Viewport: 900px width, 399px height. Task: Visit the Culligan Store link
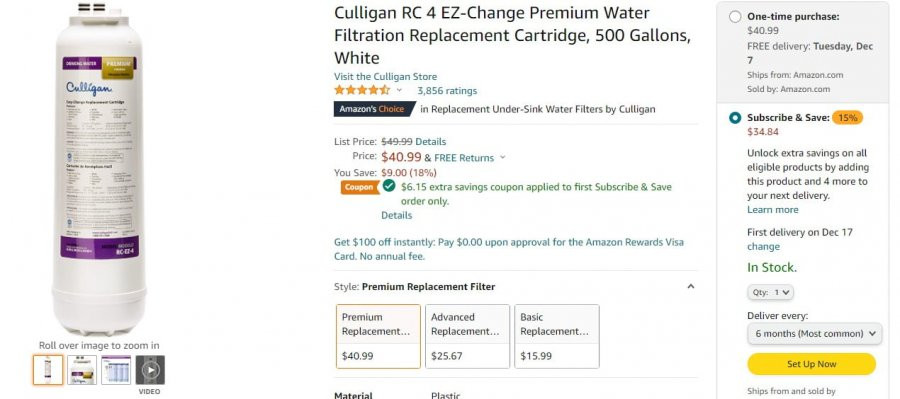coord(385,76)
